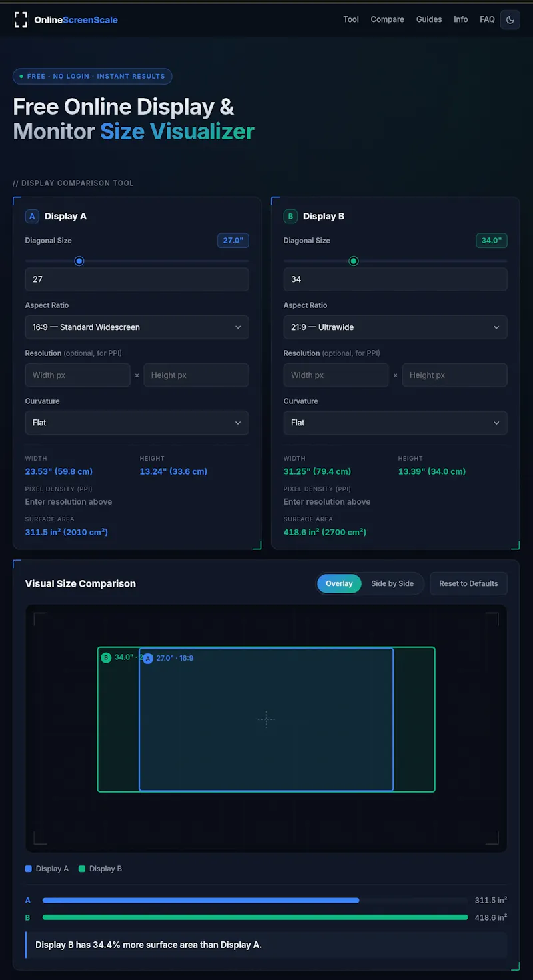Open the Compare nav item
The width and height of the screenshot is (533, 980).
click(x=388, y=19)
